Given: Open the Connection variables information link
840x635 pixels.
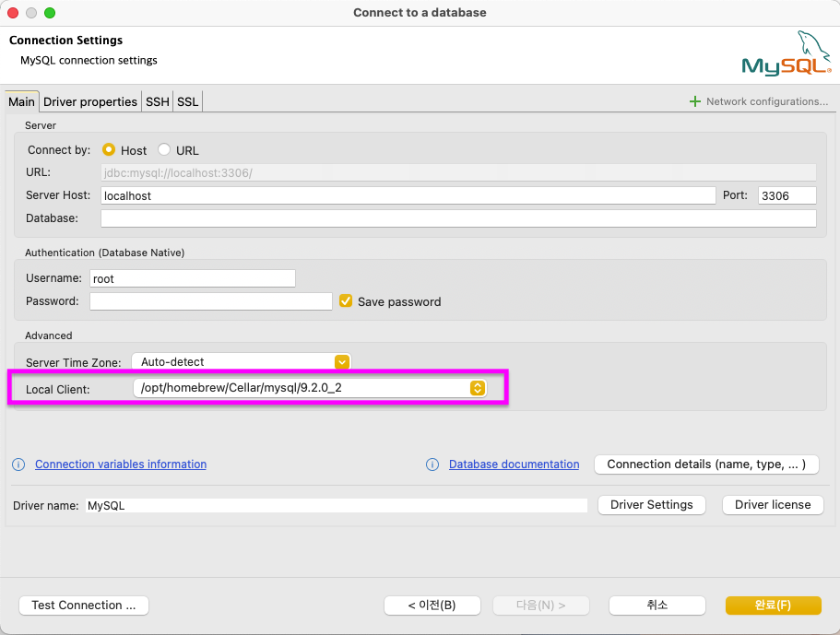Looking at the screenshot, I should (121, 464).
